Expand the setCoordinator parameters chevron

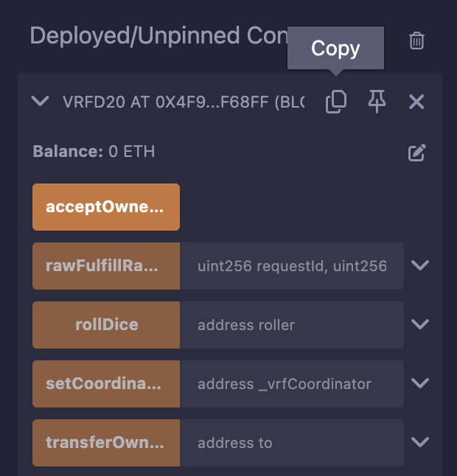pos(420,383)
